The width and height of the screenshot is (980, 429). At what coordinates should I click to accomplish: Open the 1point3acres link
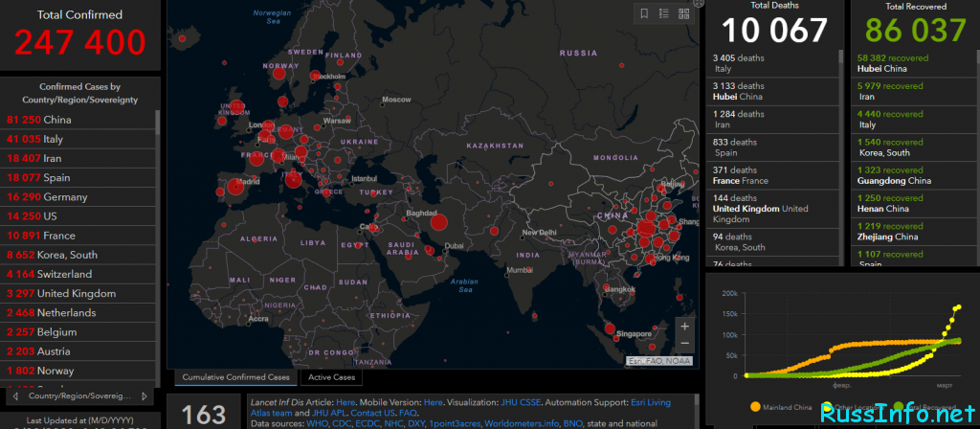[456, 424]
